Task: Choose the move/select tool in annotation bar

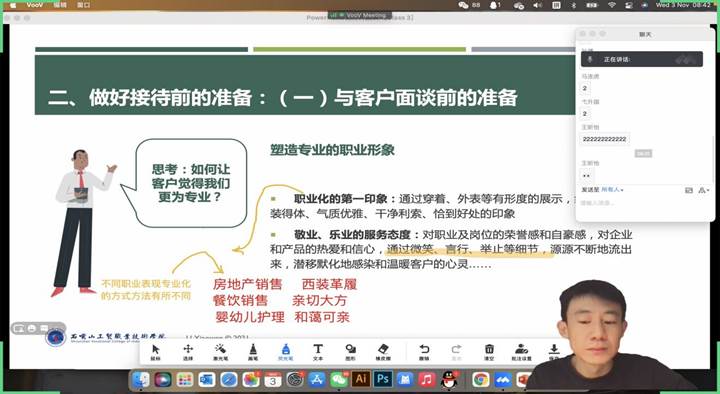Action: click(x=188, y=352)
